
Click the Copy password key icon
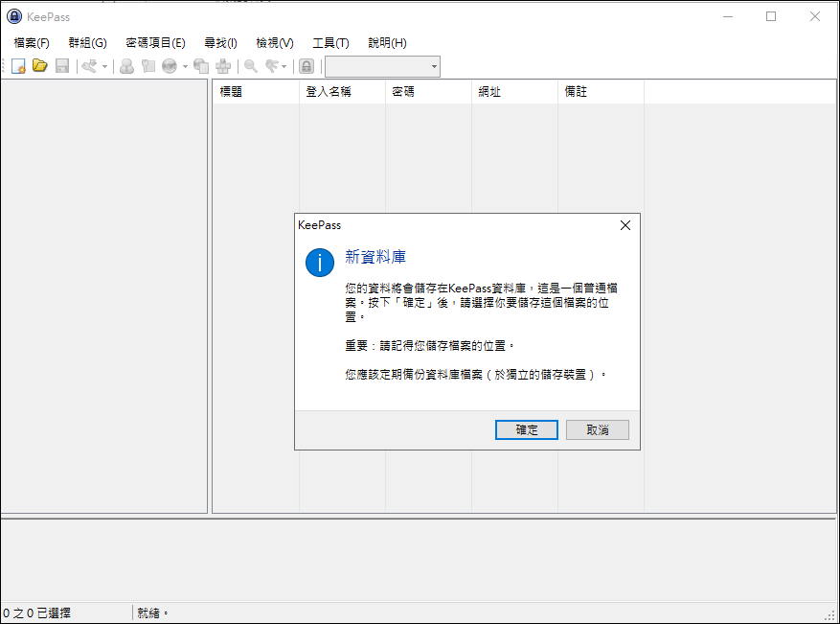click(x=148, y=66)
